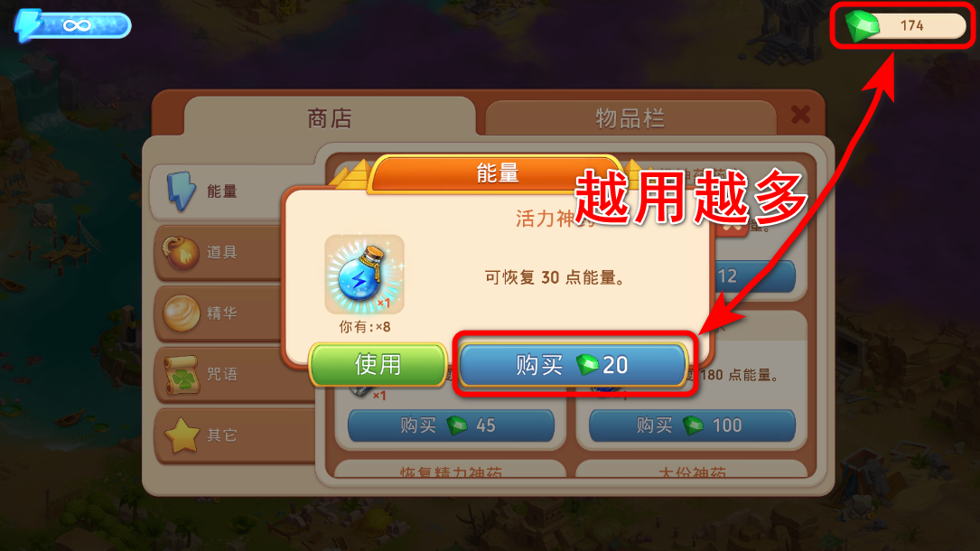
Task: Select the 精华 orb icon in sidebar
Action: [x=182, y=313]
